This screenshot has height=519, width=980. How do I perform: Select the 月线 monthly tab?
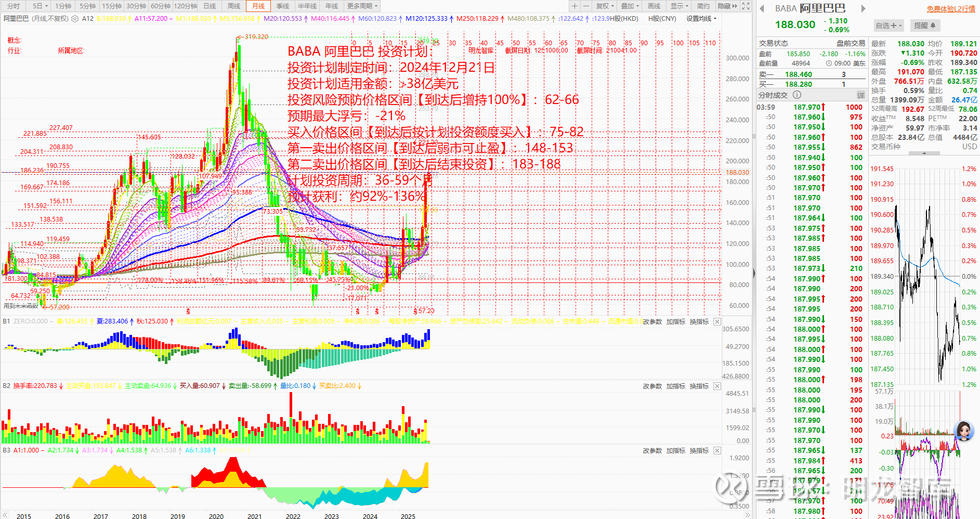click(x=258, y=6)
